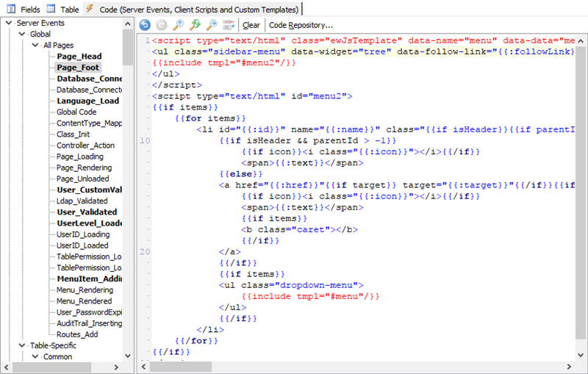Image resolution: width=588 pixels, height=374 pixels.
Task: Click code line '{{if isHeader && parentId > -1}}'
Action: (308, 140)
